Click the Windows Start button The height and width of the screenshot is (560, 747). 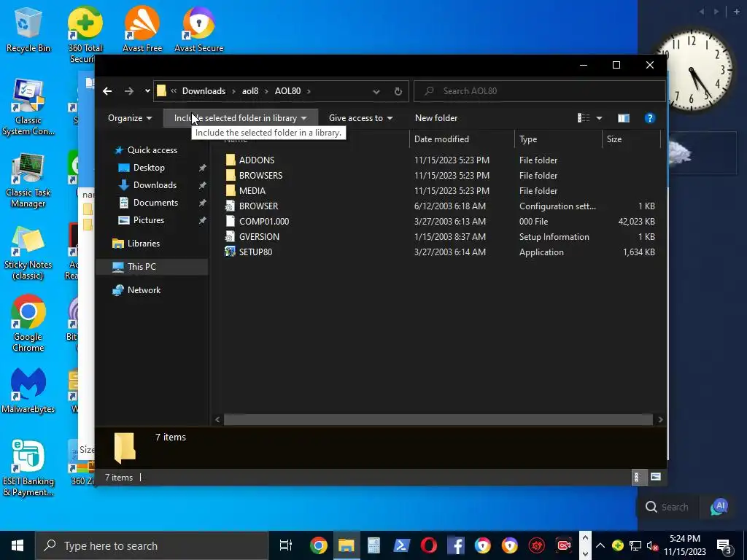(x=18, y=545)
